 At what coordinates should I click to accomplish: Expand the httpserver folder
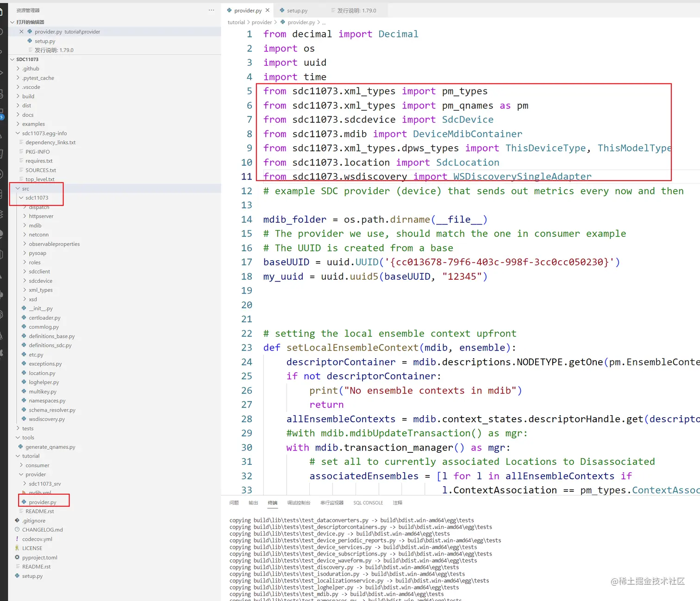pyautogui.click(x=25, y=216)
